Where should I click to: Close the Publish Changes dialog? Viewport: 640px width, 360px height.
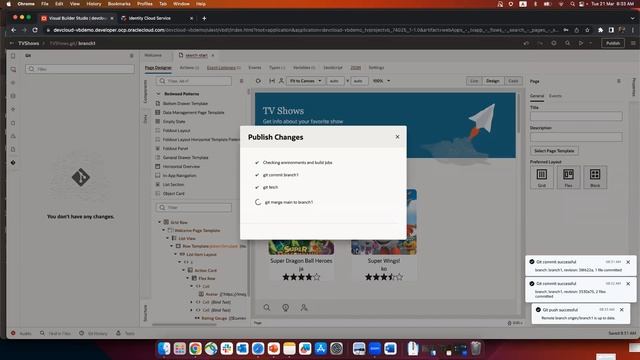pyautogui.click(x=397, y=137)
